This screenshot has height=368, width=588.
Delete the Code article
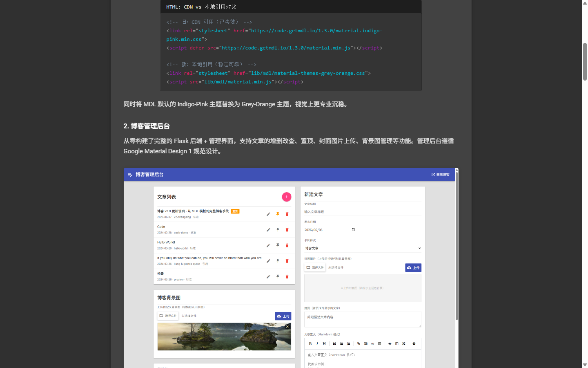(287, 230)
